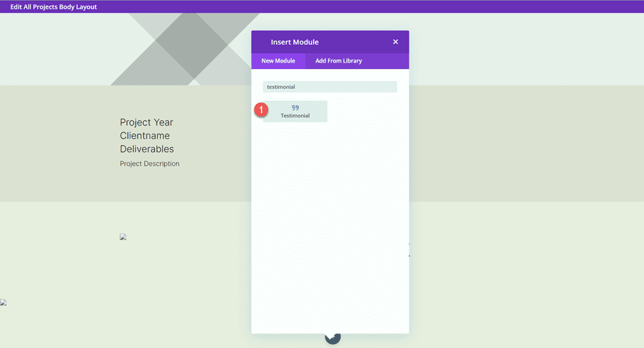Screen dimensions: 644x348
Task: Close the Insert Module dialog
Action: click(396, 42)
